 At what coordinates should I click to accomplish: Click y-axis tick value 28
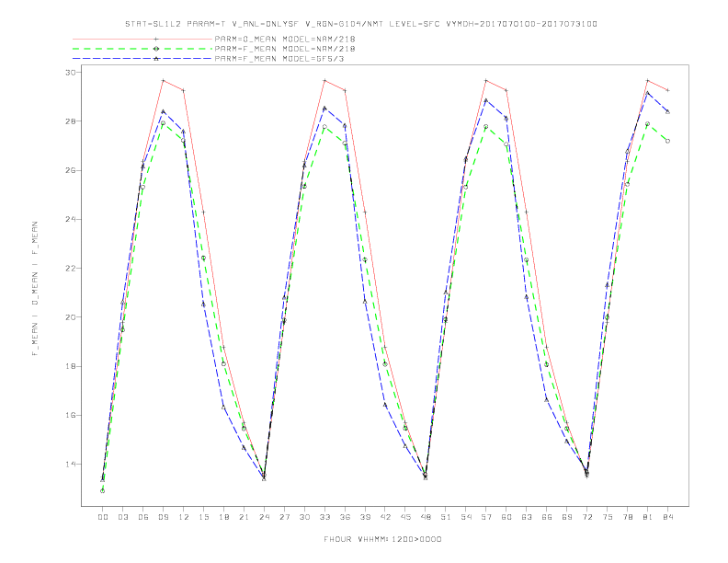click(x=70, y=121)
